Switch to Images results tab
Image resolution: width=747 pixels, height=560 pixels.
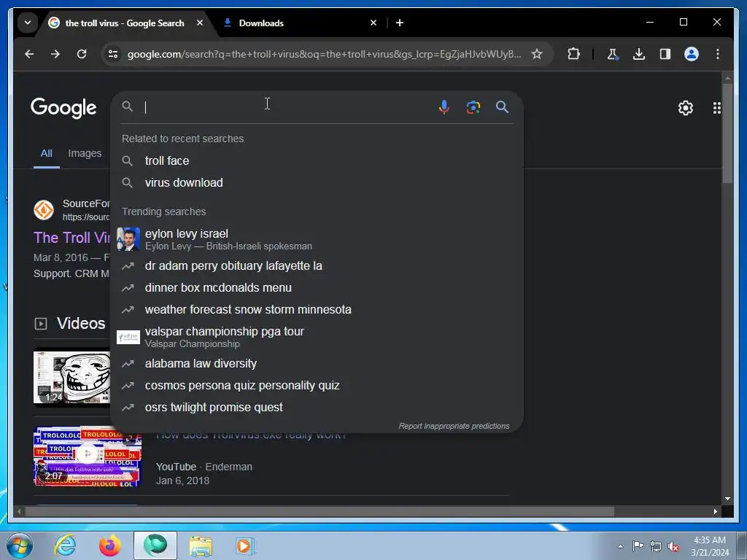(85, 153)
